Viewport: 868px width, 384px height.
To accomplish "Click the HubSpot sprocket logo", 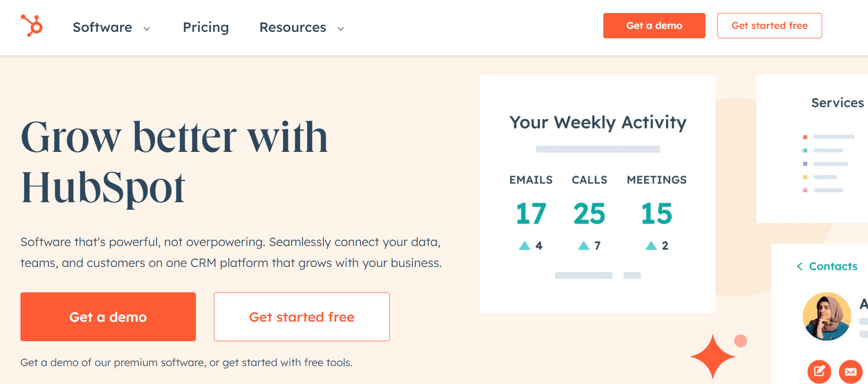I will click(x=32, y=25).
